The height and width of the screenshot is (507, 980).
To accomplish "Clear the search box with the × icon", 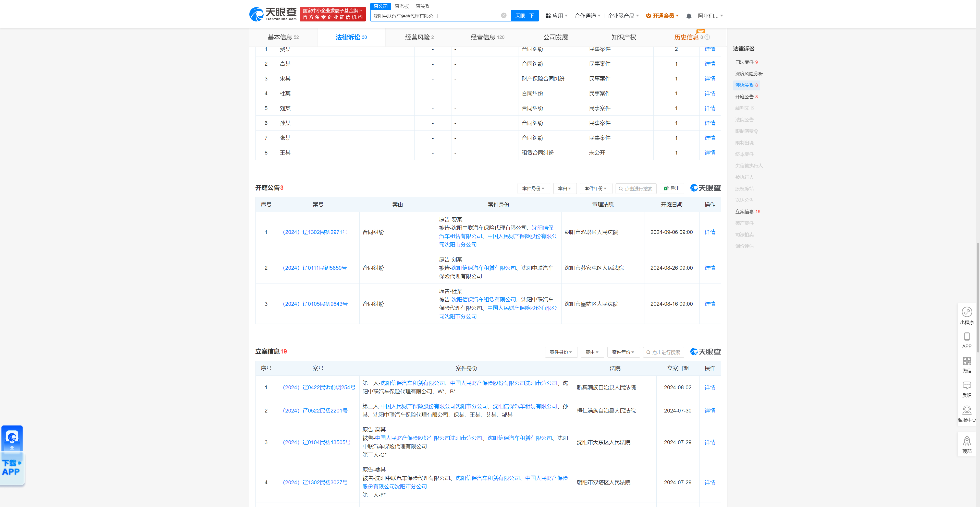I will click(x=504, y=16).
